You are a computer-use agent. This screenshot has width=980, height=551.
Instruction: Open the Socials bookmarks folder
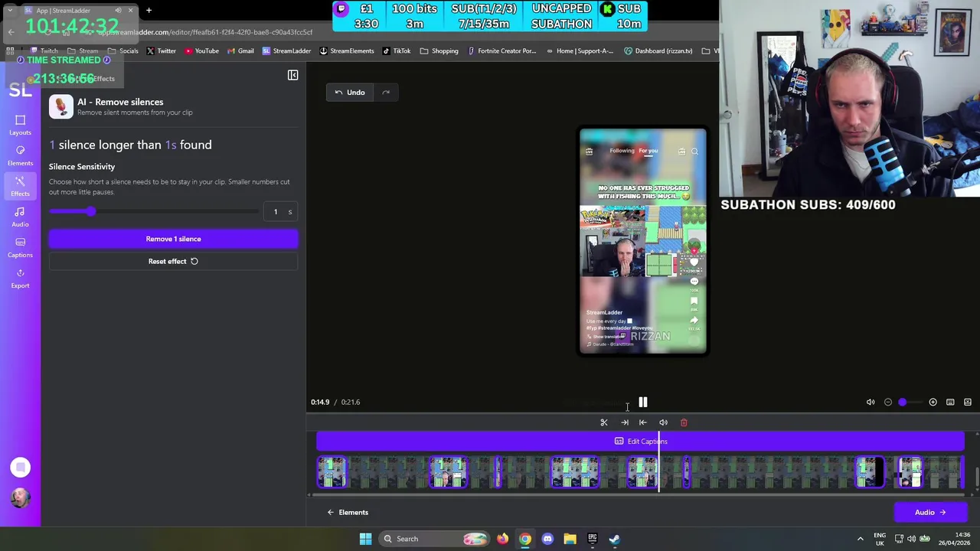point(122,51)
